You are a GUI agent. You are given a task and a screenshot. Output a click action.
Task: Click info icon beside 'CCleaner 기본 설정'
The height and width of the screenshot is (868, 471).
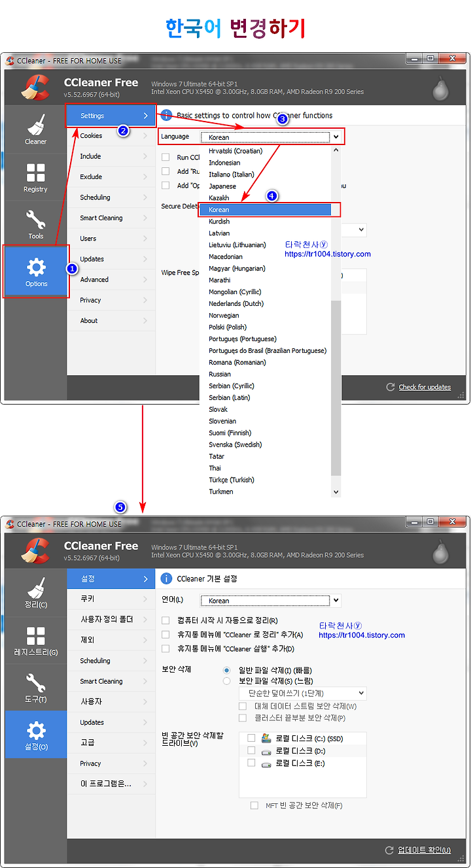pos(166,578)
